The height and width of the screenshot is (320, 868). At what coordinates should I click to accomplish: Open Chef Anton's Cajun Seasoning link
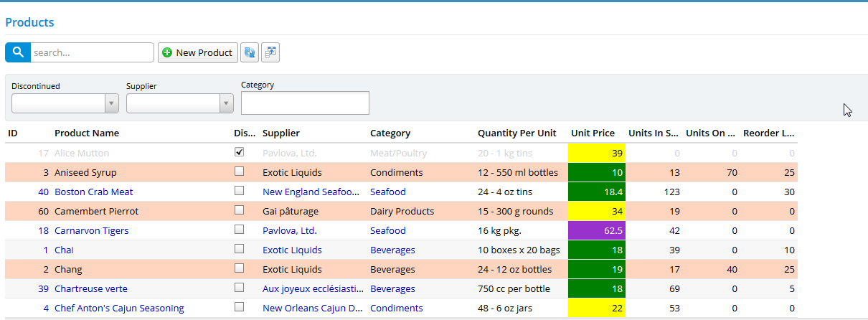tap(119, 308)
